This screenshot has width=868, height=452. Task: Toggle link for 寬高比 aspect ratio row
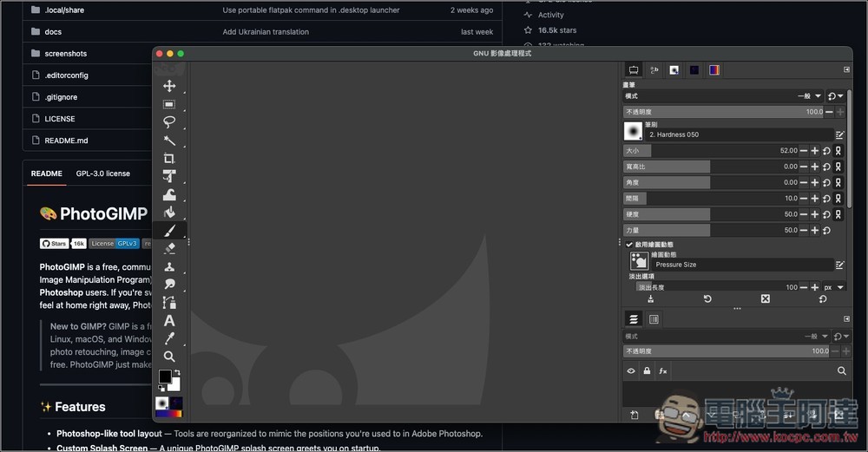coord(838,167)
